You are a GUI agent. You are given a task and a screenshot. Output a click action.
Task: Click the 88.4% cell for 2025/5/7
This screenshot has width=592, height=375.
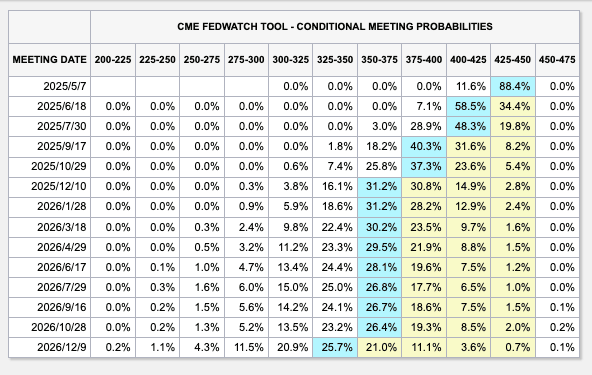tap(512, 86)
